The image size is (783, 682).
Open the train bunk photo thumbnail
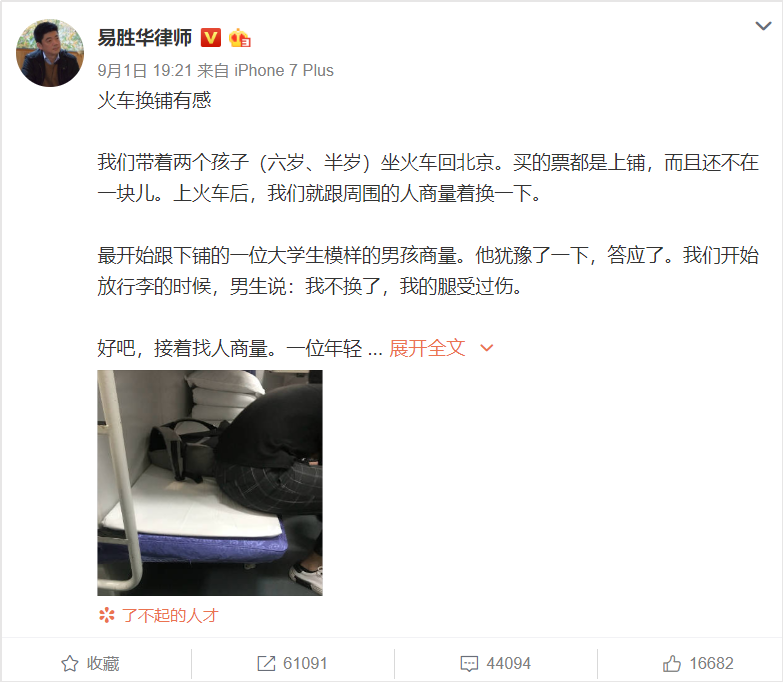pos(210,482)
